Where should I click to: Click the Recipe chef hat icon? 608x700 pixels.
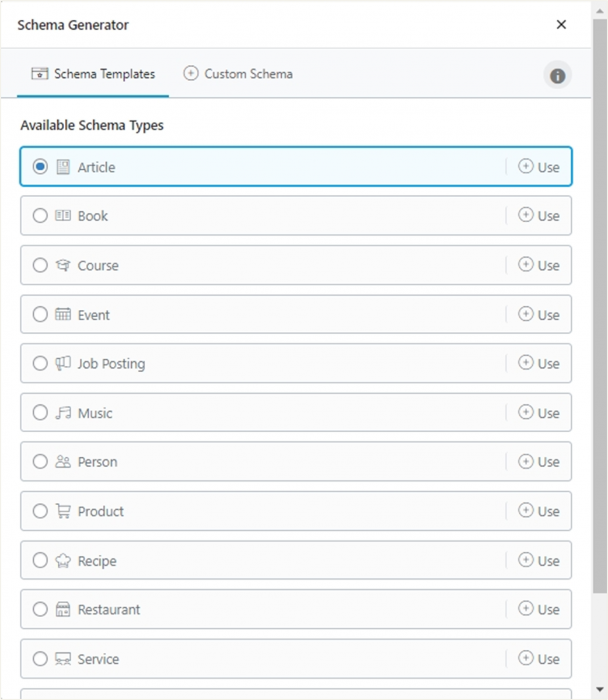point(63,561)
